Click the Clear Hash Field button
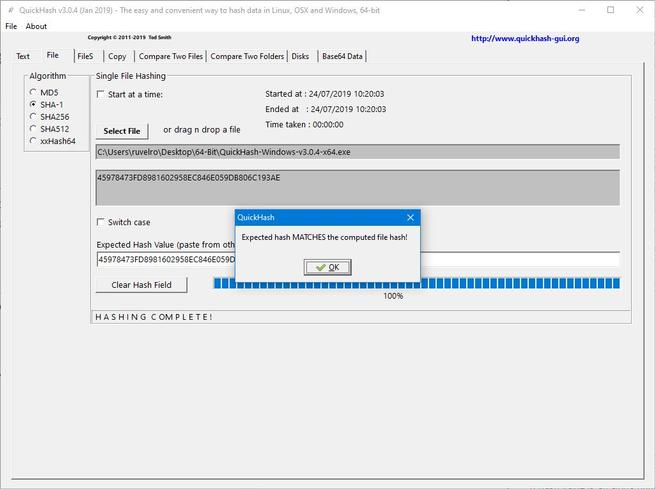The image size is (655, 489). [x=141, y=285]
